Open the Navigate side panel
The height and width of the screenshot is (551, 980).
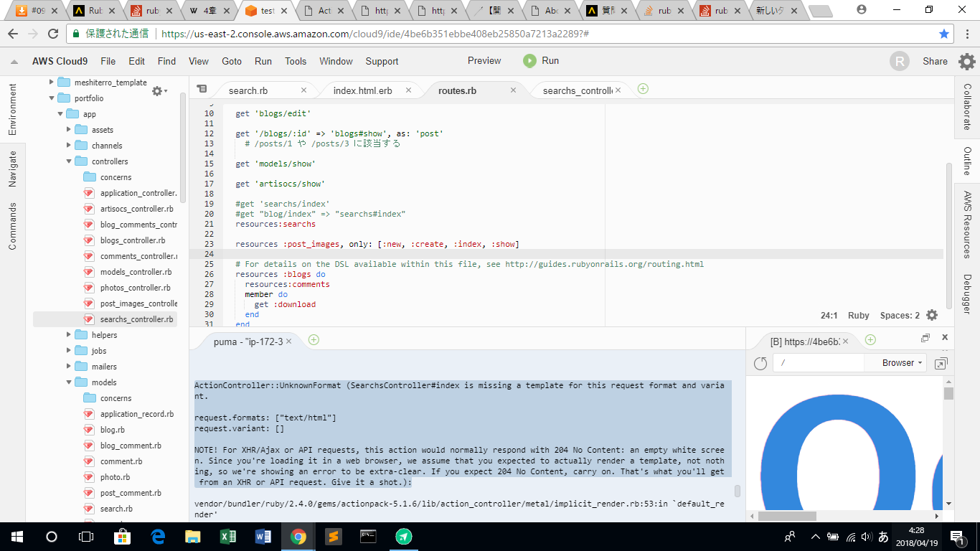coord(12,169)
